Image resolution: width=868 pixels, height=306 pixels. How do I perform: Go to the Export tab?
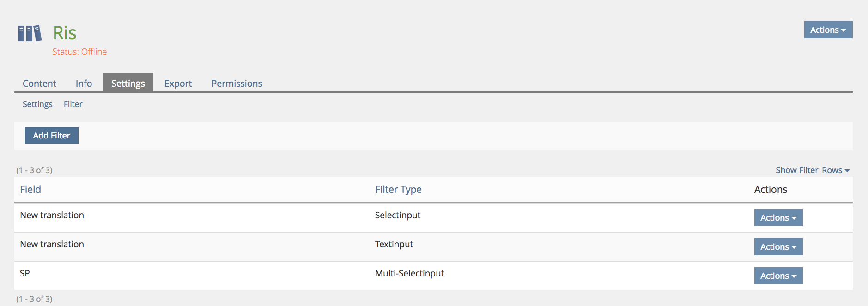pos(178,84)
